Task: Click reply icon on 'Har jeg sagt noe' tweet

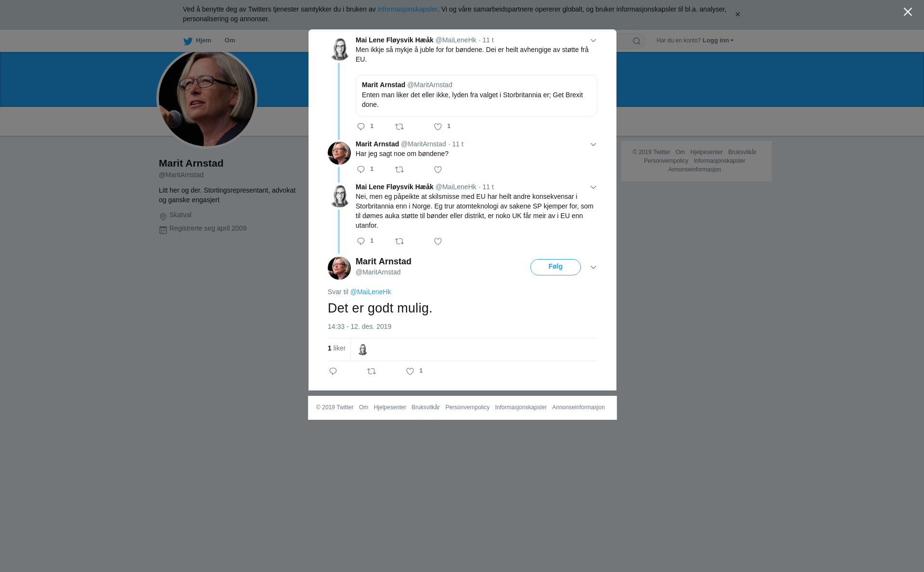Action: pos(361,169)
